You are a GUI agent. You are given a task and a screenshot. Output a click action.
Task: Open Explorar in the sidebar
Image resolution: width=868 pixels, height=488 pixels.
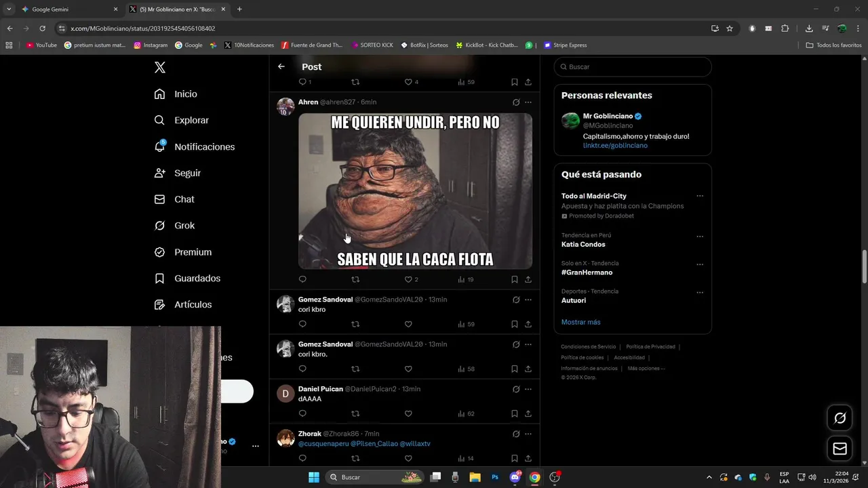[181, 120]
